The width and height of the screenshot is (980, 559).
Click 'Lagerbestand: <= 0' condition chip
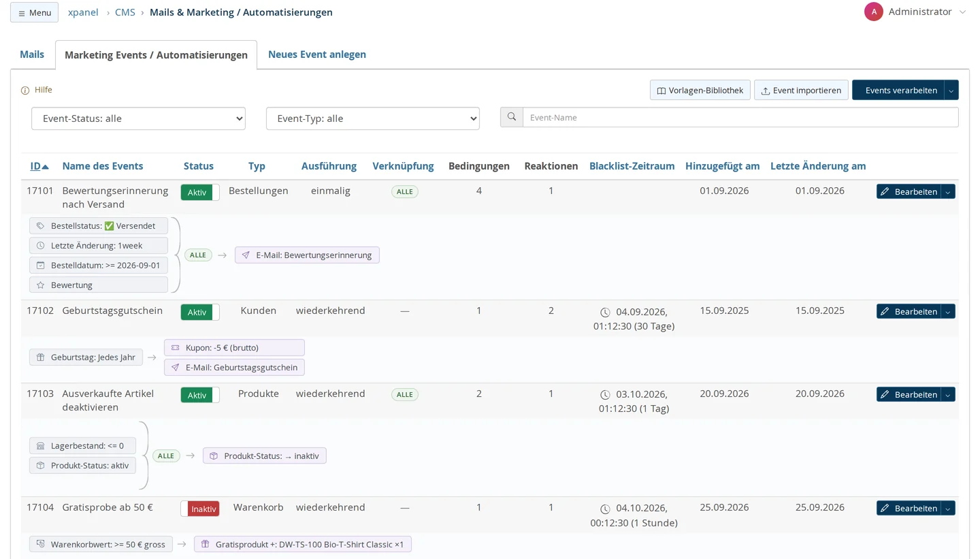82,446
